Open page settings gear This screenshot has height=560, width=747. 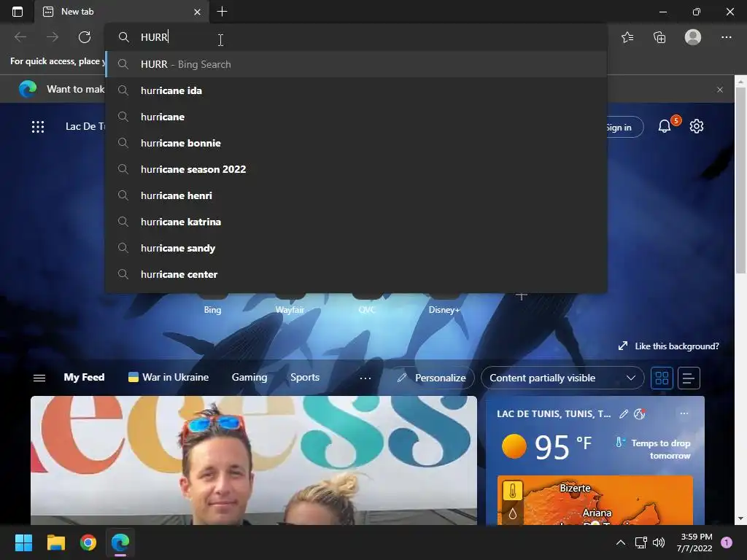pyautogui.click(x=697, y=126)
